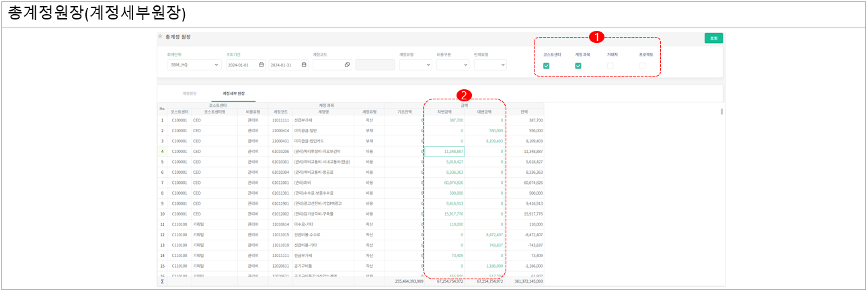Viewport: 868px width, 292px height.
Task: Open the 비용구분 dropdown
Action: tap(465, 65)
